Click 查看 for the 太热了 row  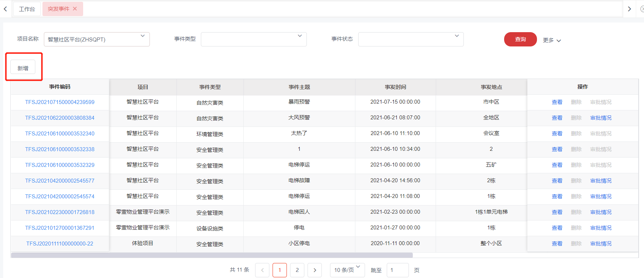point(557,134)
